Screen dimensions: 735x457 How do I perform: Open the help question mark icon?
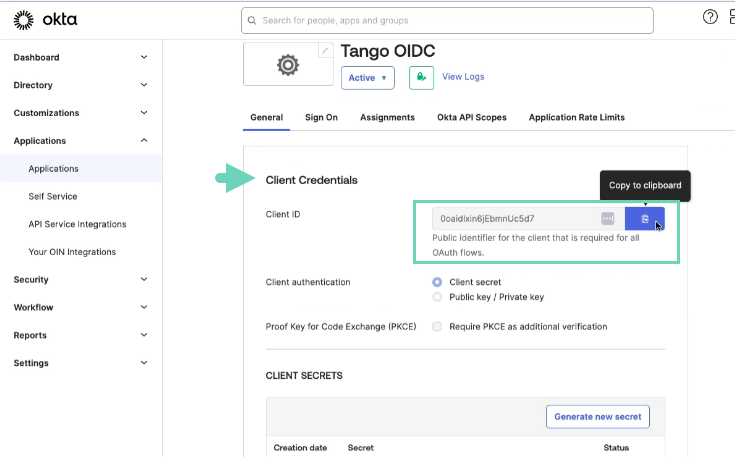(710, 17)
